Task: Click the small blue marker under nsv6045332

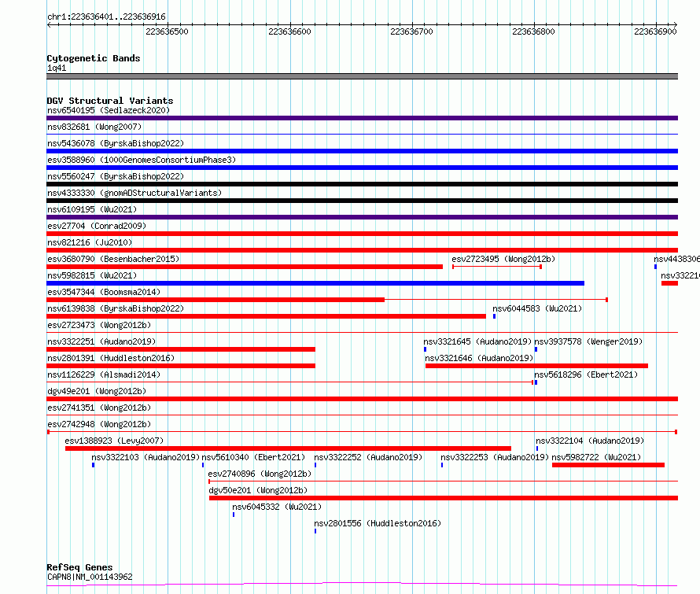Action: (234, 515)
